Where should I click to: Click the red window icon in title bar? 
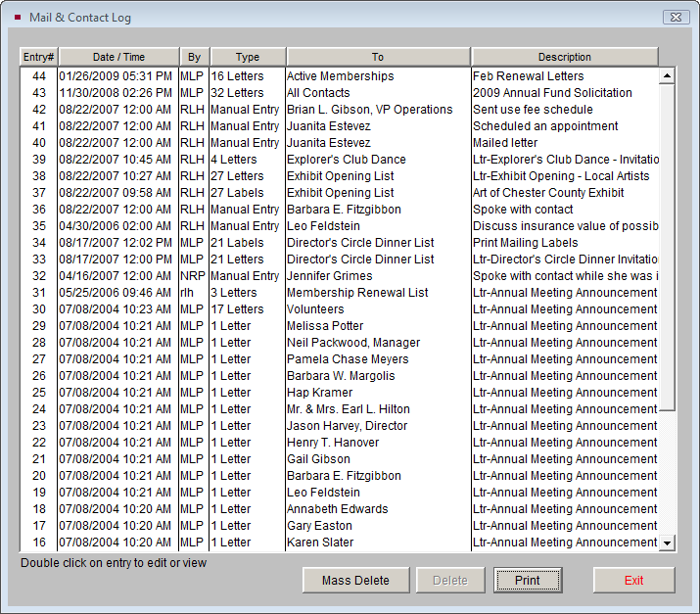[x=18, y=18]
